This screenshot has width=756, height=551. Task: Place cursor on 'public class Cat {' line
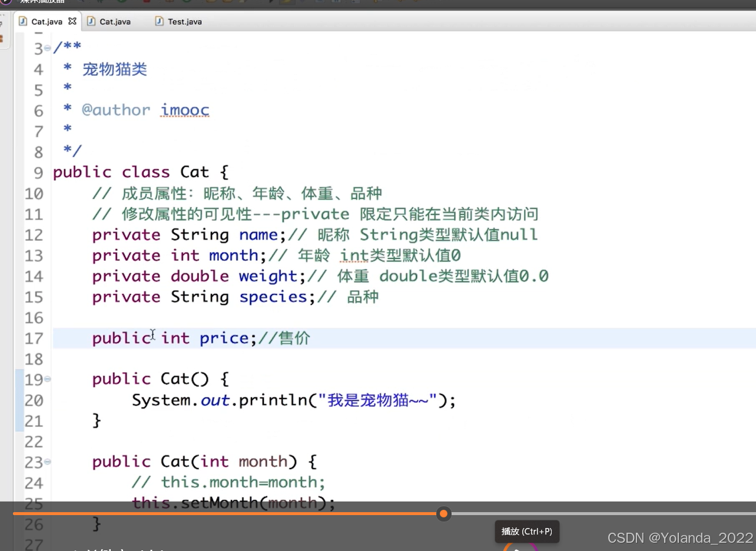coord(141,172)
